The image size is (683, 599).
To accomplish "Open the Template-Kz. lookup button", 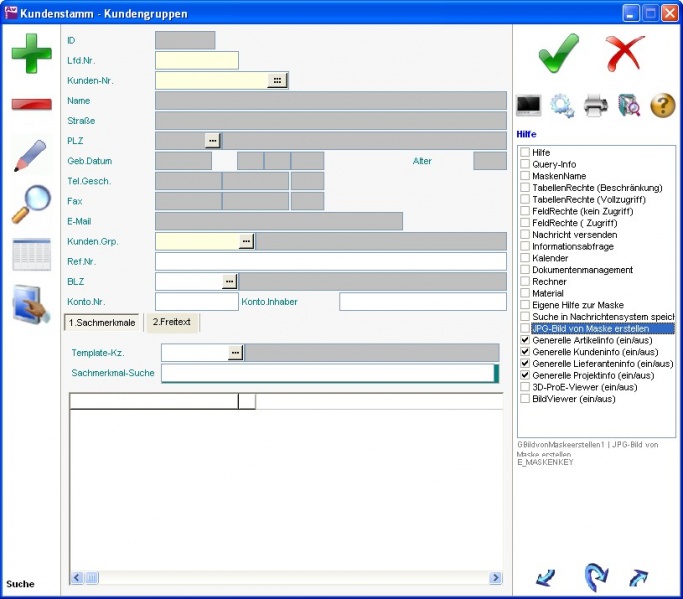I will tap(236, 353).
